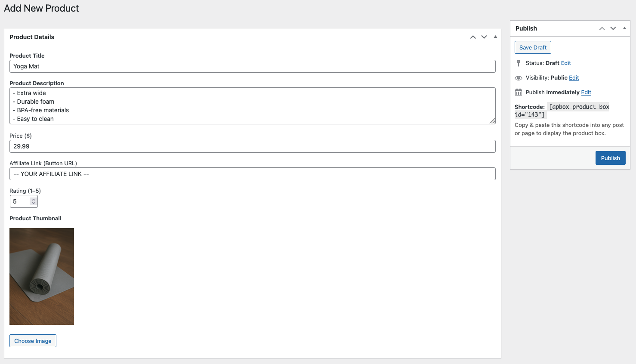The width and height of the screenshot is (636, 364).
Task: Collapse the Product Details panel
Action: pyautogui.click(x=495, y=37)
